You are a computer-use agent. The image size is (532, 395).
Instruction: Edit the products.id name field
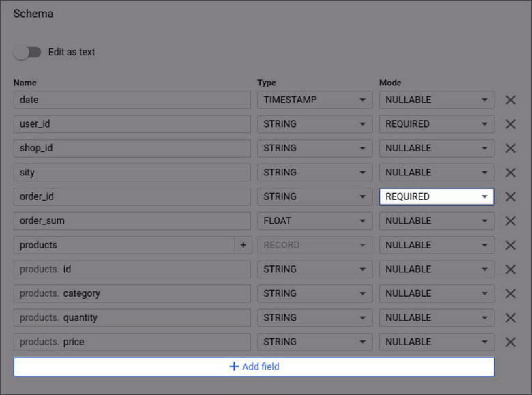pyautogui.click(x=132, y=269)
